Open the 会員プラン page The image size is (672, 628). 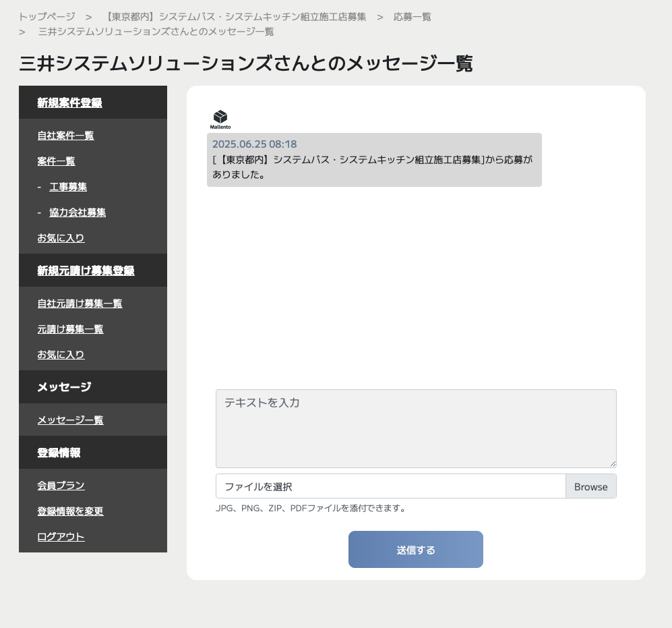coord(61,486)
